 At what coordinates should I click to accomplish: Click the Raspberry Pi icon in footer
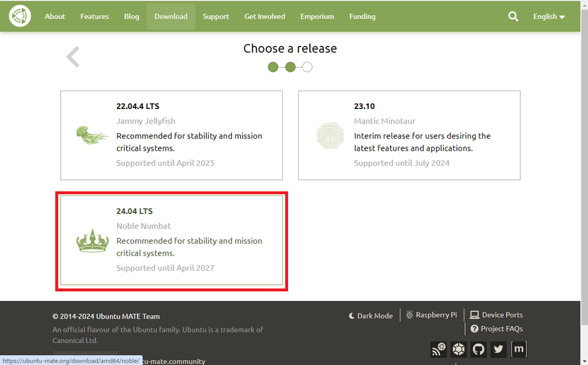pyautogui.click(x=432, y=315)
